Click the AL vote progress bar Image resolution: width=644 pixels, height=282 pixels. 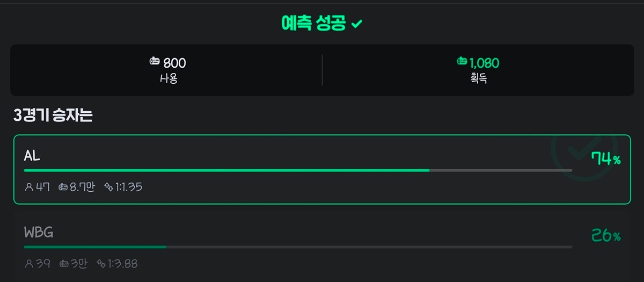298,170
